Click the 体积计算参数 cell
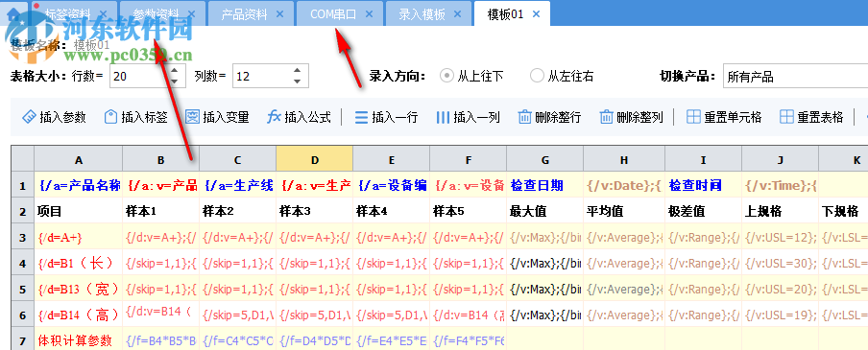The height and width of the screenshot is (350, 868). click(x=79, y=339)
